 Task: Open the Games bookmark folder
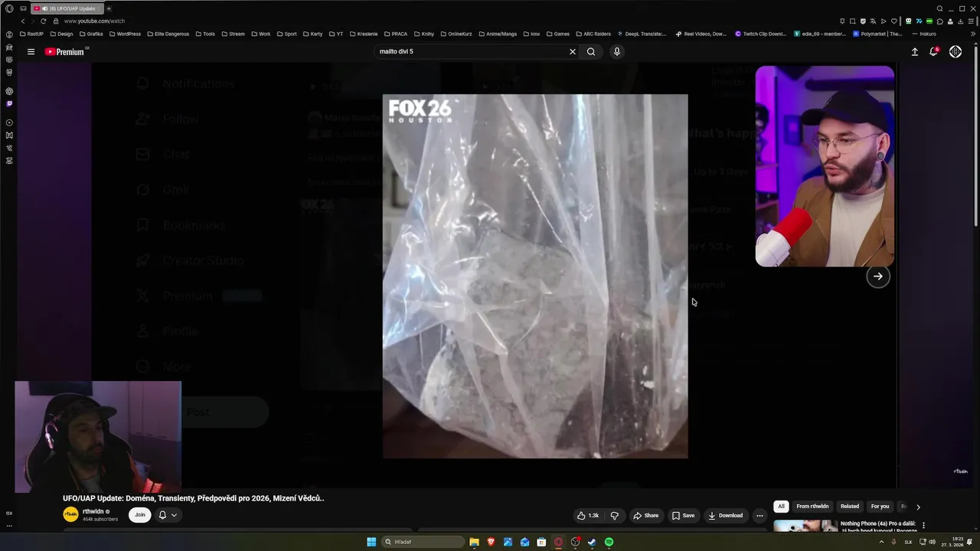(x=557, y=34)
